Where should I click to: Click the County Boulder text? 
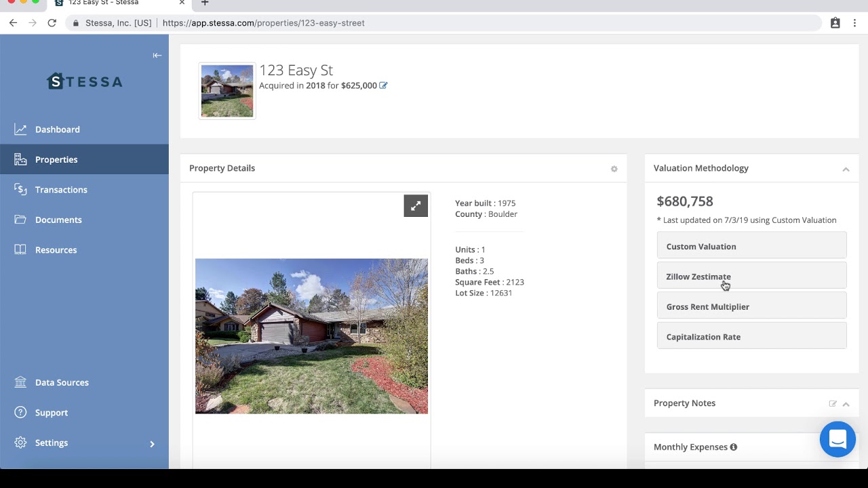point(486,214)
